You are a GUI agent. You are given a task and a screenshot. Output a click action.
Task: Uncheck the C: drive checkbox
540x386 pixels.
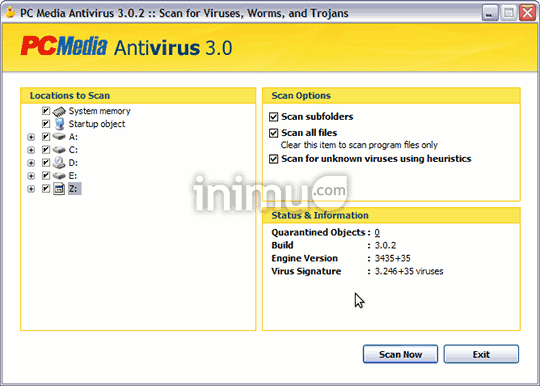coord(46,150)
